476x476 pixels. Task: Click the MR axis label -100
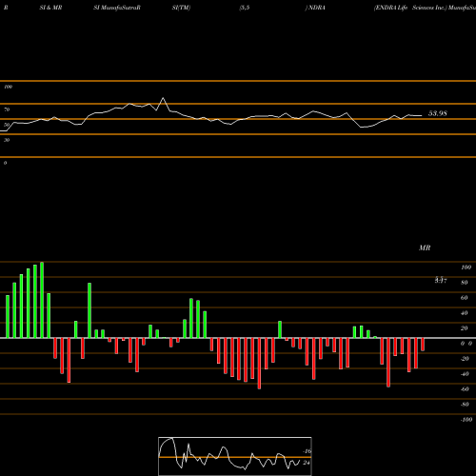[466, 420]
